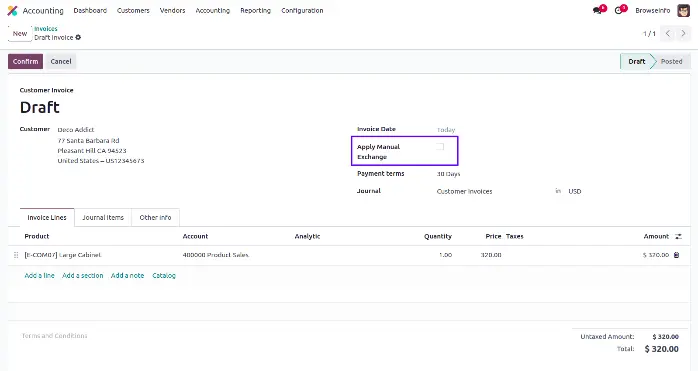Go to next record arrow
This screenshot has height=371, width=698.
point(683,33)
